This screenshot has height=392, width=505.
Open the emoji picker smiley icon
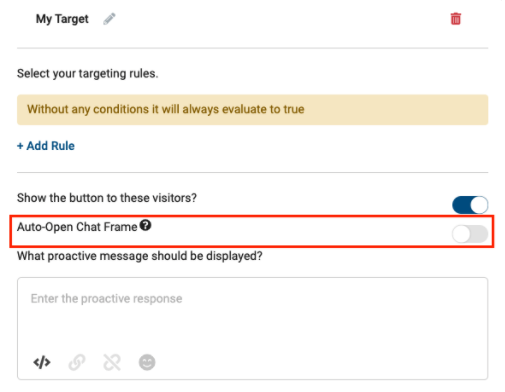click(x=147, y=362)
